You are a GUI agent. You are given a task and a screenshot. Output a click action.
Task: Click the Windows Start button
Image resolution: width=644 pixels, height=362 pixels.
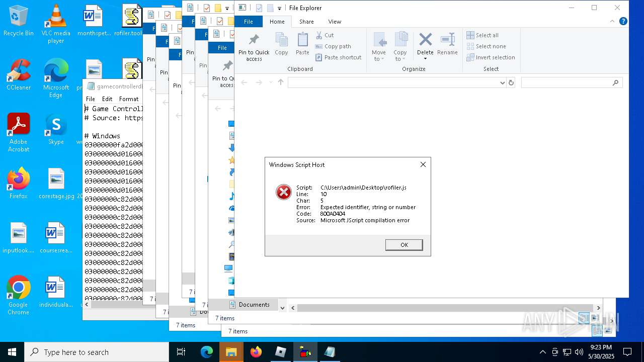click(12, 352)
